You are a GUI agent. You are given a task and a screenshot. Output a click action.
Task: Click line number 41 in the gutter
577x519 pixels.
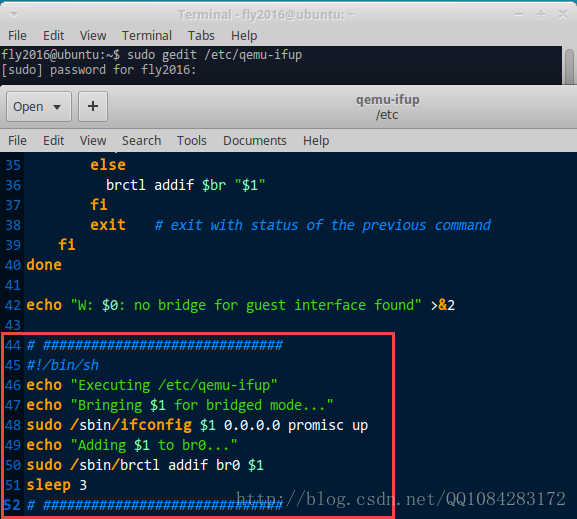(x=13, y=285)
